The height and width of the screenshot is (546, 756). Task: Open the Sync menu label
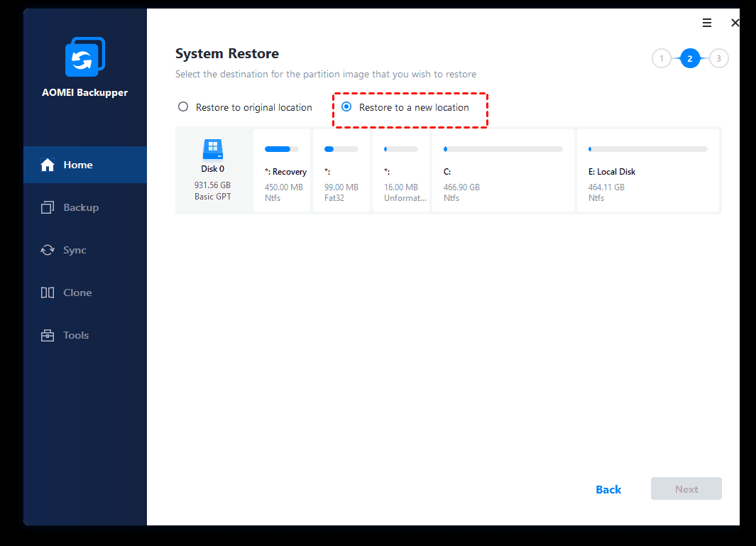pos(75,251)
